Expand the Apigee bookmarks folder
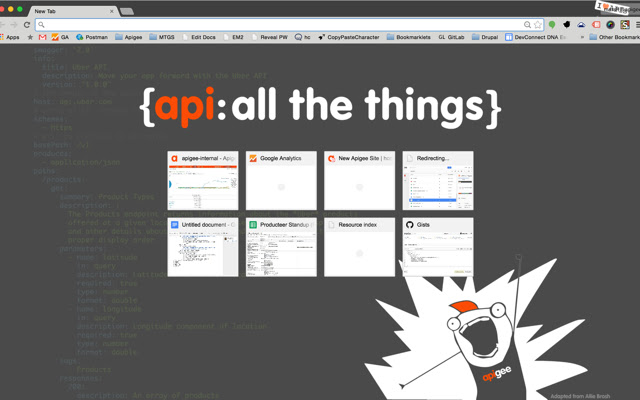 pyautogui.click(x=129, y=37)
